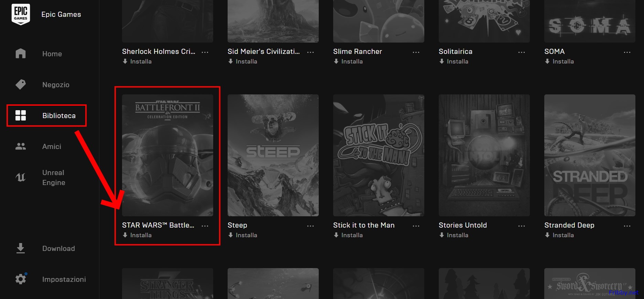Click the Epic Games logo
This screenshot has height=299, width=644.
point(21,14)
